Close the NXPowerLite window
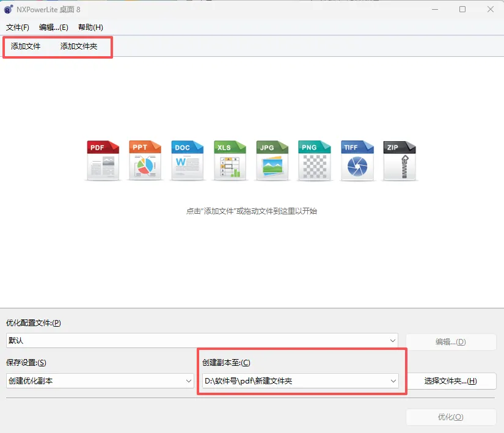Image resolution: width=504 pixels, height=433 pixels. [491, 9]
